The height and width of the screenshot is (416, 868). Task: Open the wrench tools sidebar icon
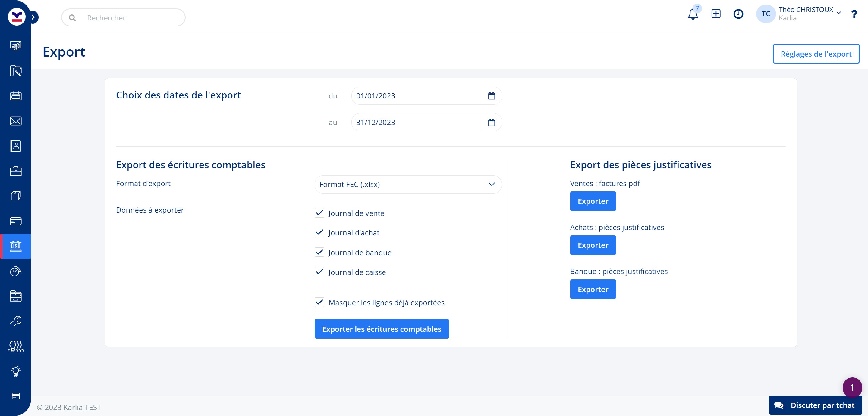tap(15, 321)
